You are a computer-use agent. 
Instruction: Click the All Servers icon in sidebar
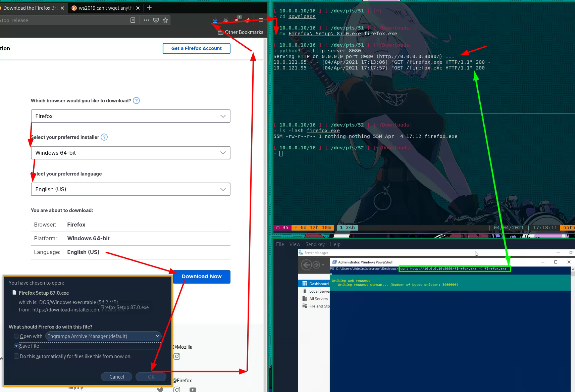305,299
